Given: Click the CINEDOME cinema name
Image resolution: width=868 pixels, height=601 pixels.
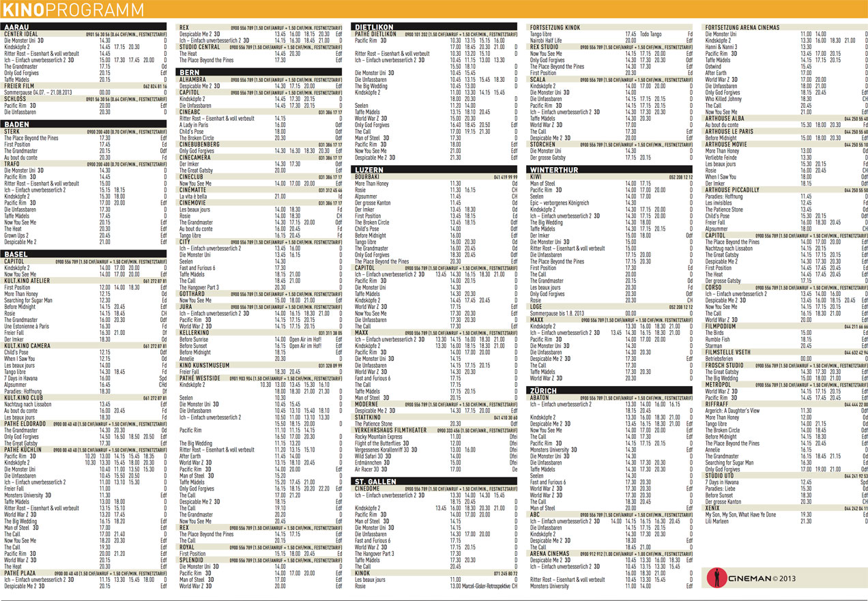Looking at the screenshot, I should click(x=368, y=488).
